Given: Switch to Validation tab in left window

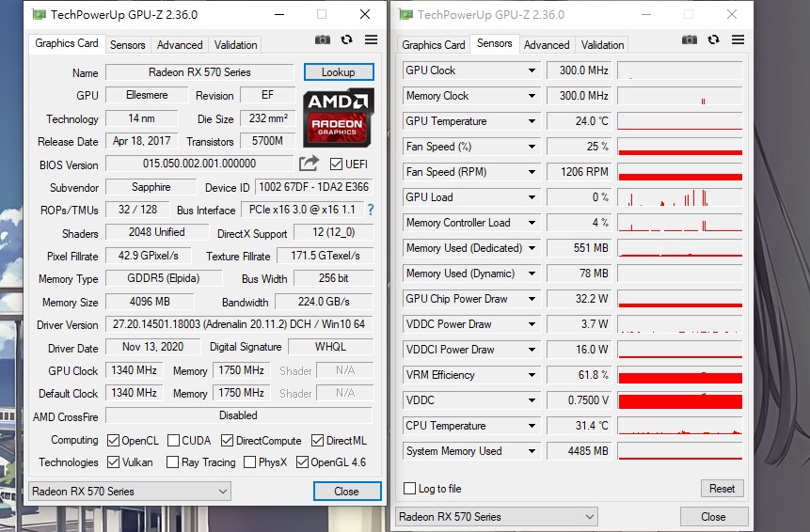Looking at the screenshot, I should pyautogui.click(x=235, y=45).
